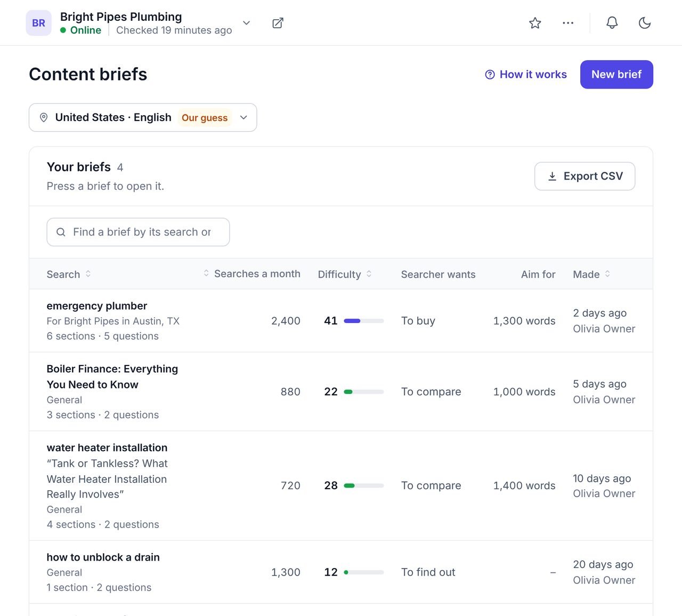Click the Our guess badge
This screenshot has height=616, width=682.
tap(205, 118)
